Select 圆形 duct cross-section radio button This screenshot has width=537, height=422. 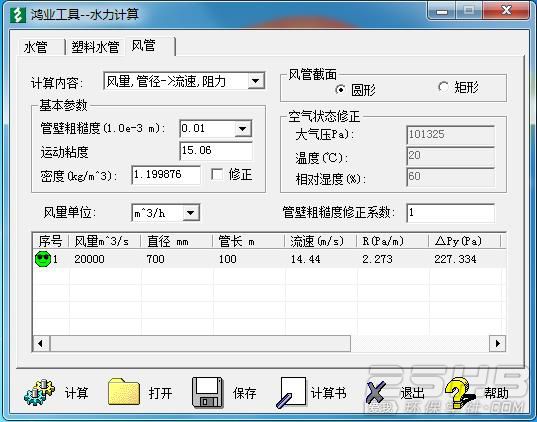coord(340,90)
